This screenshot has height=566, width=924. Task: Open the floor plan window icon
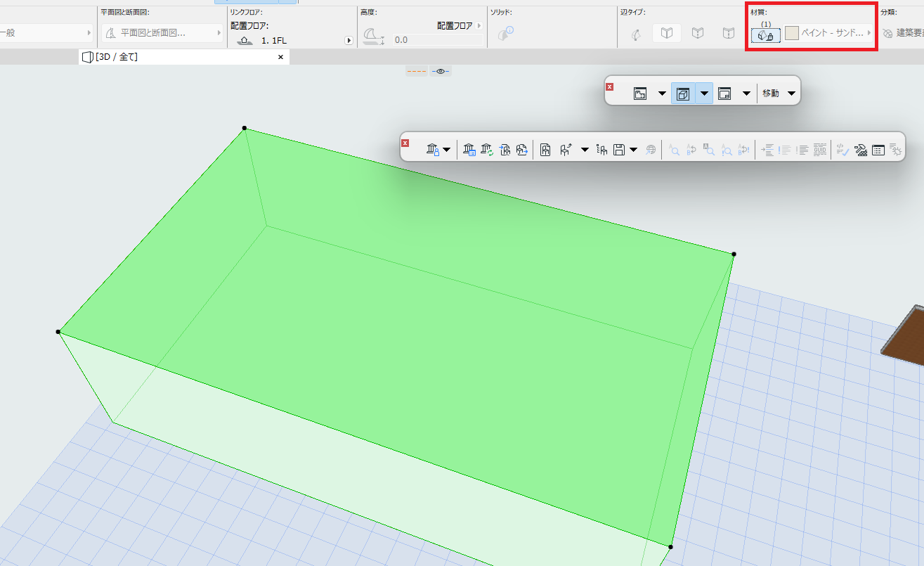640,93
